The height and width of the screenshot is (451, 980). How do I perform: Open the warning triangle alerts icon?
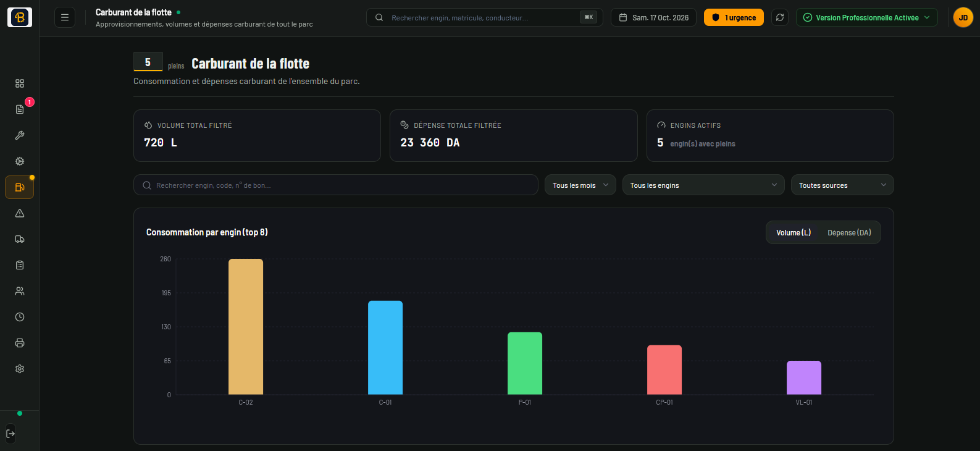coord(20,213)
